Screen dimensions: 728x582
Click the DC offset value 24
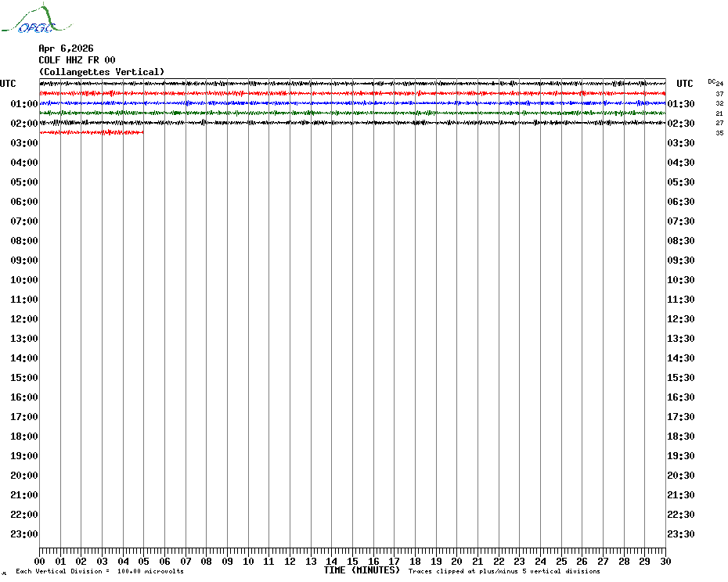(x=719, y=84)
